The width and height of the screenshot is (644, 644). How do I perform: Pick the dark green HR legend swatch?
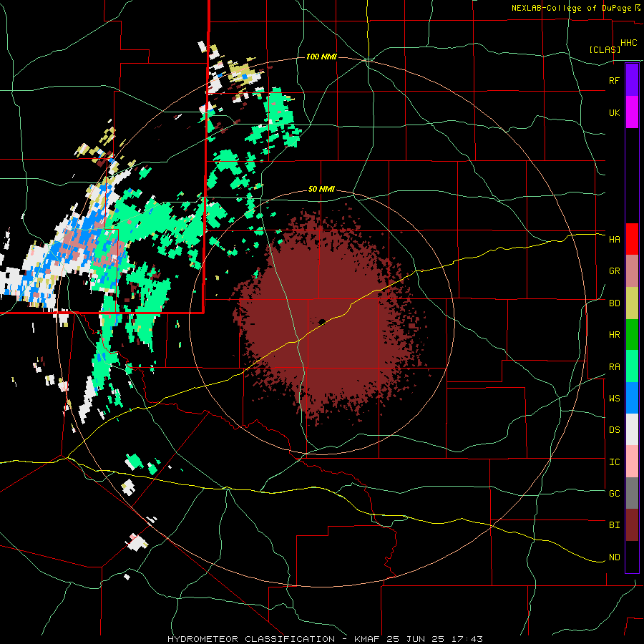(632, 335)
